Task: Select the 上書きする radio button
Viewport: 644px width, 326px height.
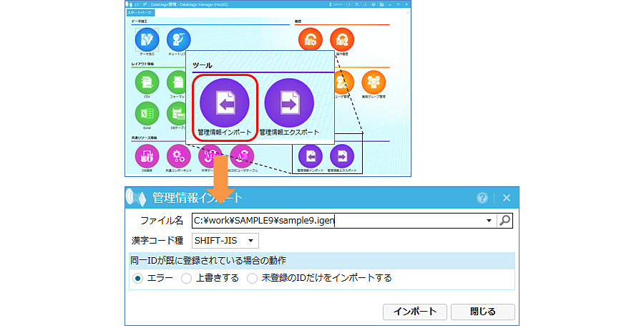Action: pos(186,278)
